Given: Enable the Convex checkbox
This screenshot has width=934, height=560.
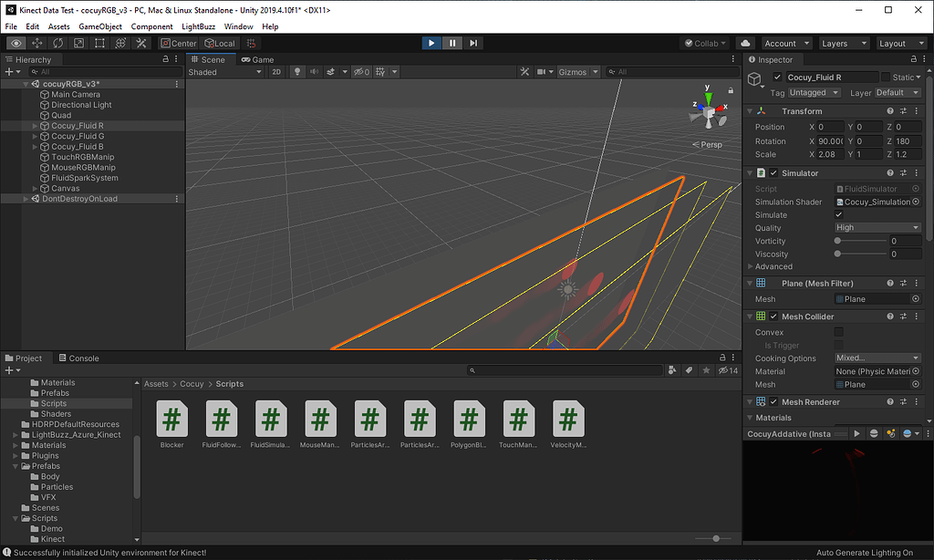Looking at the screenshot, I should pos(839,332).
